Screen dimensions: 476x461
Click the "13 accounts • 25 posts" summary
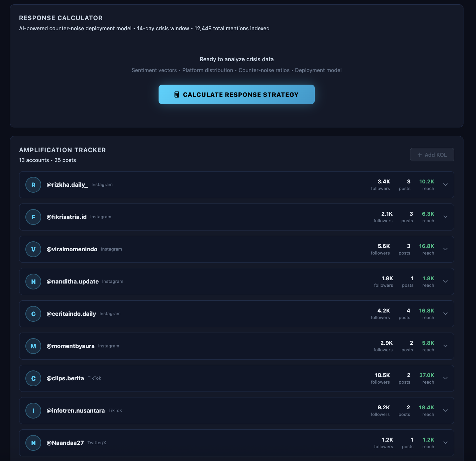[x=47, y=160]
